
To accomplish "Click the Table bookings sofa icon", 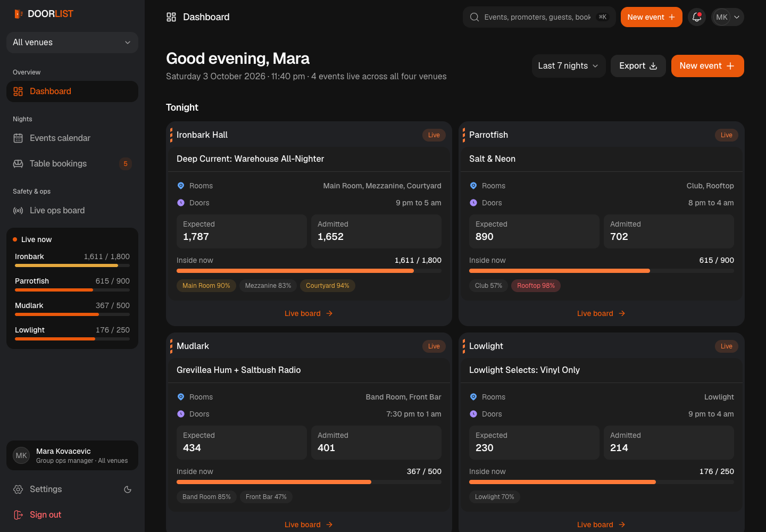I will coord(18,164).
